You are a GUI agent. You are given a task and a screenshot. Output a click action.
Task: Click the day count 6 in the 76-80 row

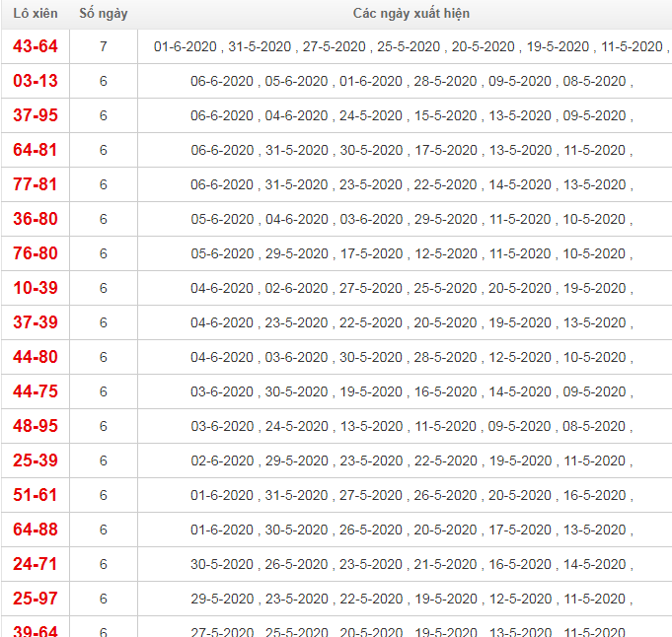coord(104,253)
